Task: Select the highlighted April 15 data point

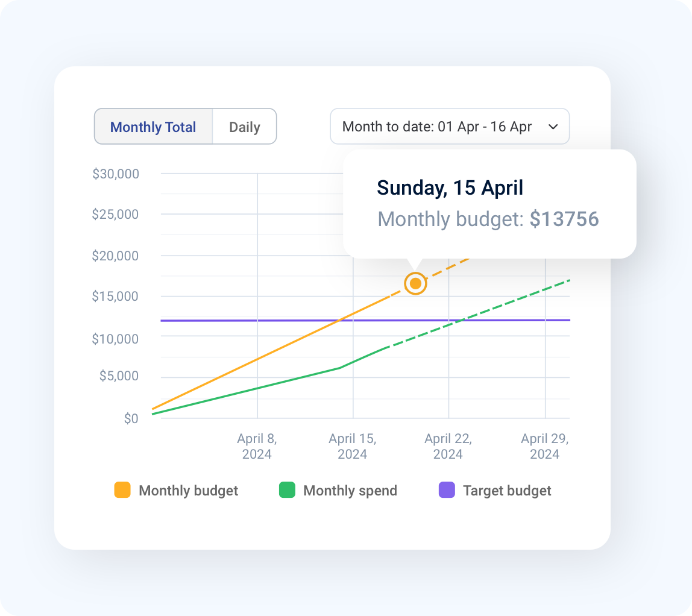Action: pos(415,283)
